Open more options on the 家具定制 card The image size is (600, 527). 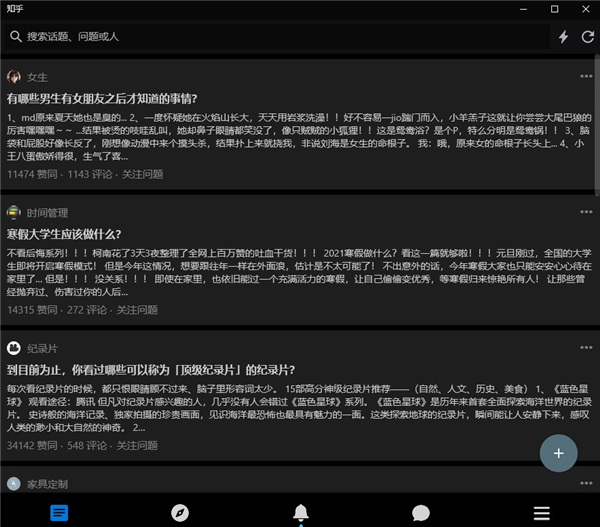[586, 483]
